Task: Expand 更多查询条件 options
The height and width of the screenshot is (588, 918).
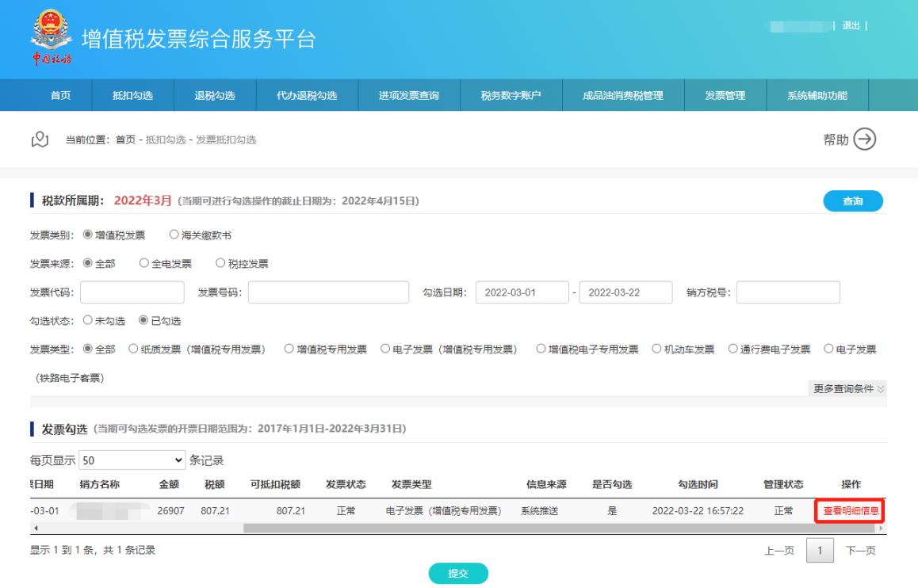Action: coord(850,388)
